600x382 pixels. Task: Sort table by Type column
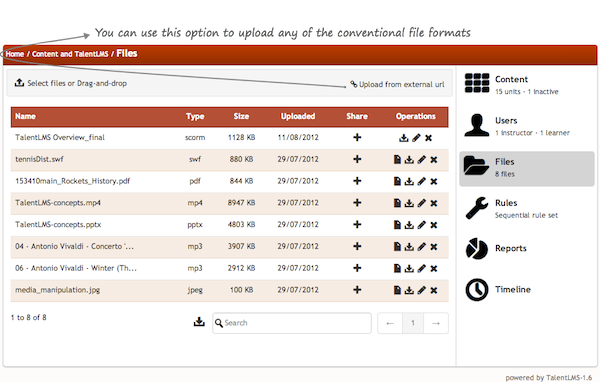[195, 116]
